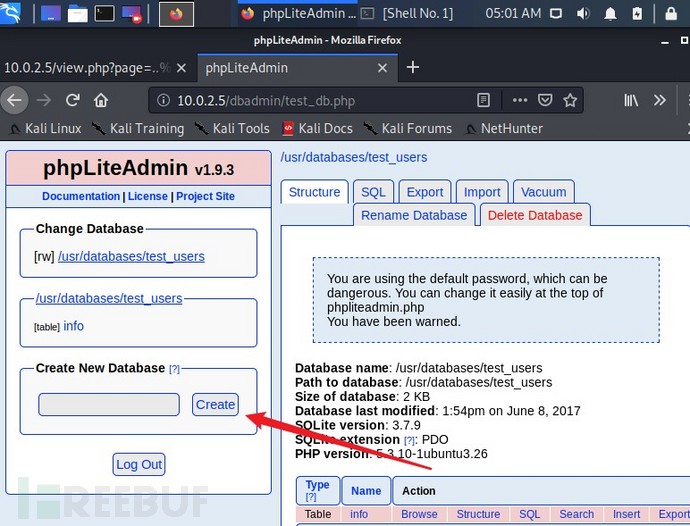Browse the info table rows
The width and height of the screenshot is (690, 526).
(x=419, y=514)
